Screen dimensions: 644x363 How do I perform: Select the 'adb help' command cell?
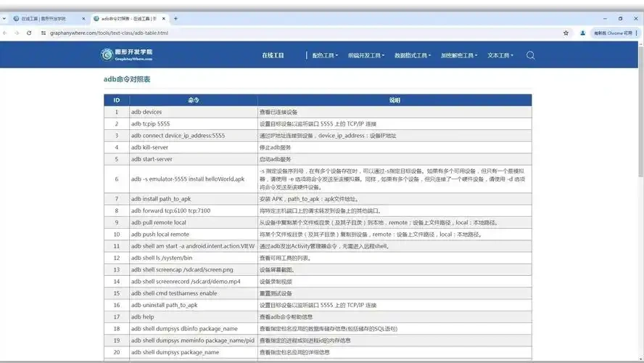click(194, 317)
